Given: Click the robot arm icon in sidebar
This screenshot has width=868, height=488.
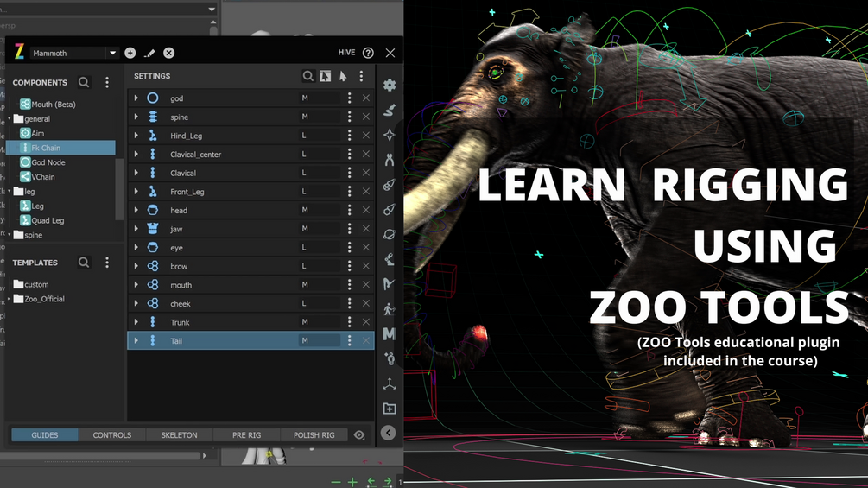Looking at the screenshot, I should tap(390, 259).
